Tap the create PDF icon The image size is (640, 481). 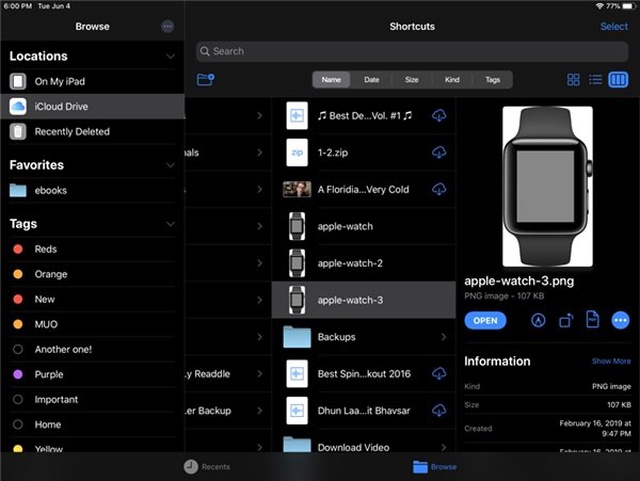coord(592,320)
